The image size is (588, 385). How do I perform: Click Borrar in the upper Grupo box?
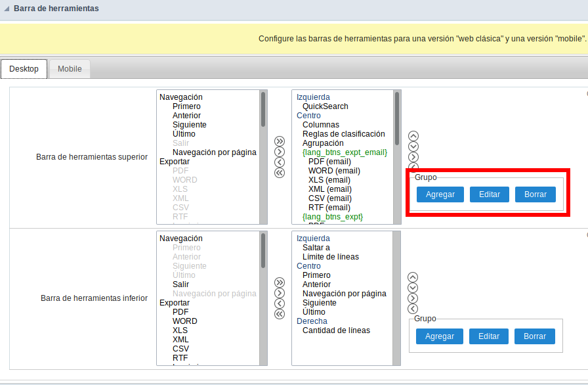pyautogui.click(x=534, y=194)
